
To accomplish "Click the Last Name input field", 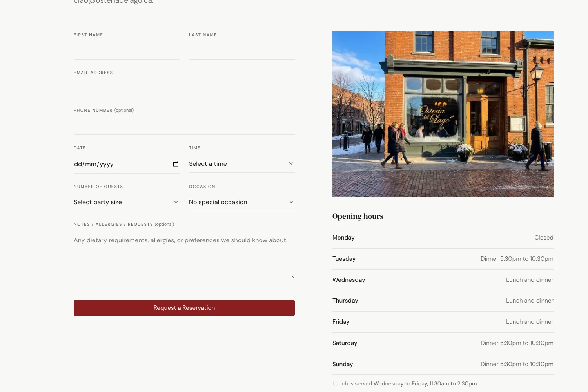I will [x=242, y=50].
